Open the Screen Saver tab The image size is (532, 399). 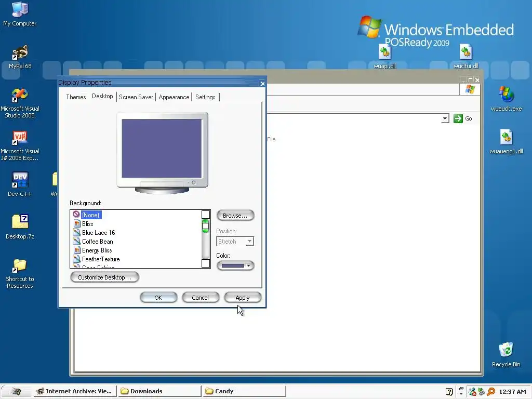136,97
